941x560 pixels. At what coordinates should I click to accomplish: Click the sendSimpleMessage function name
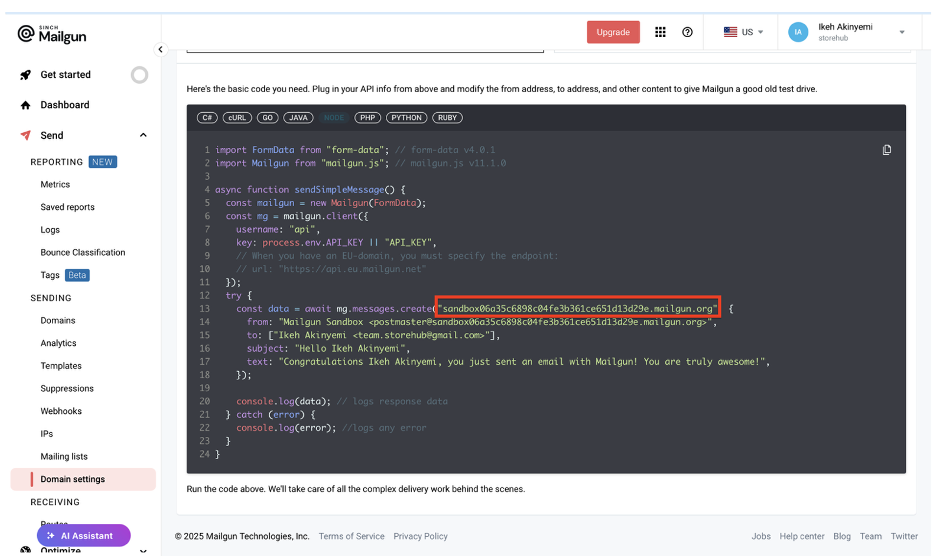click(339, 190)
